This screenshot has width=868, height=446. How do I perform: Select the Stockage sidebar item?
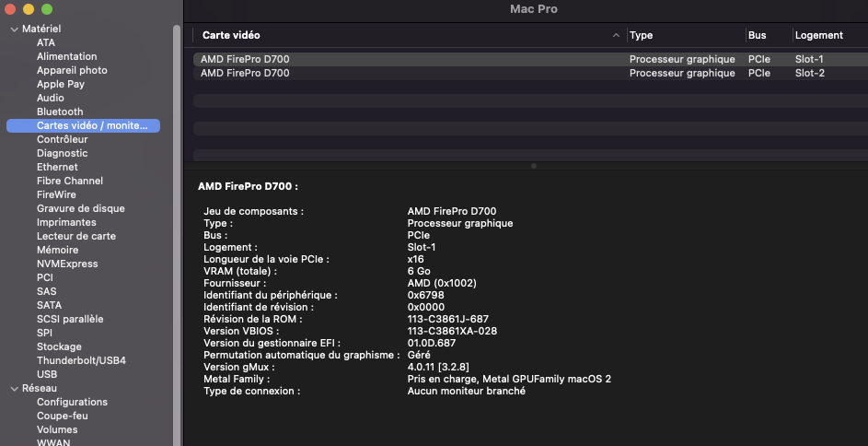tap(59, 346)
